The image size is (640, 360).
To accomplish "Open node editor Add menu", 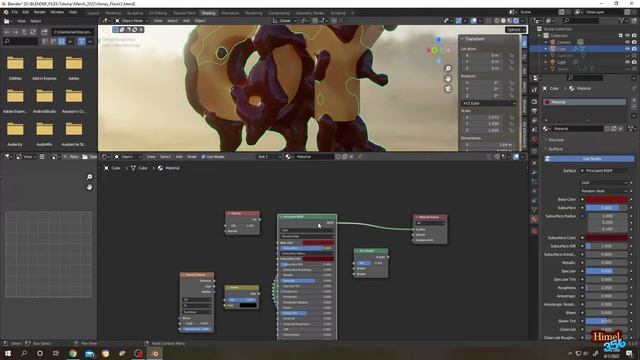I will pos(179,157).
